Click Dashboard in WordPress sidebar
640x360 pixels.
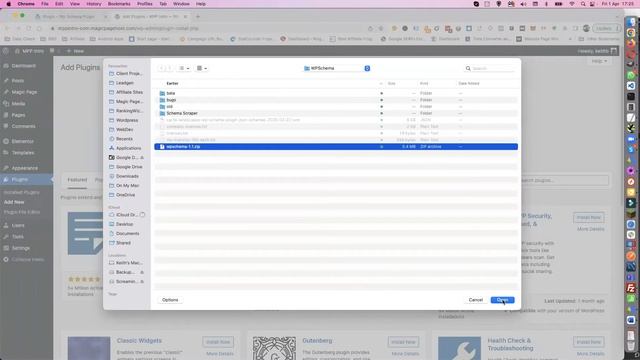tap(23, 66)
